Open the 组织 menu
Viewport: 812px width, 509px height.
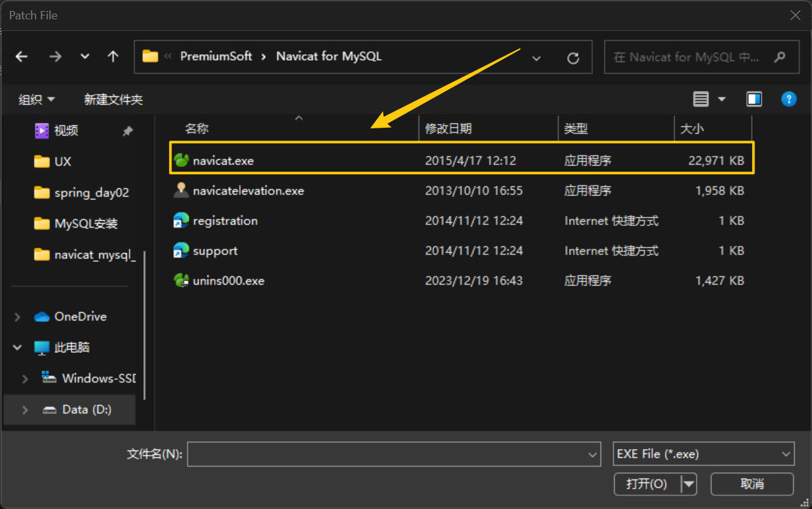tap(36, 99)
